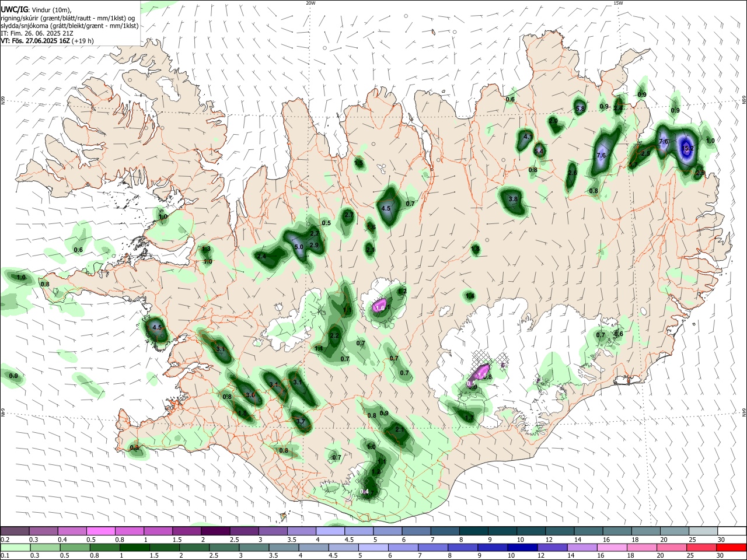The image size is (747, 560).
Task: Click the 2.0 rainfall value label
Action: pyautogui.click(x=553, y=121)
